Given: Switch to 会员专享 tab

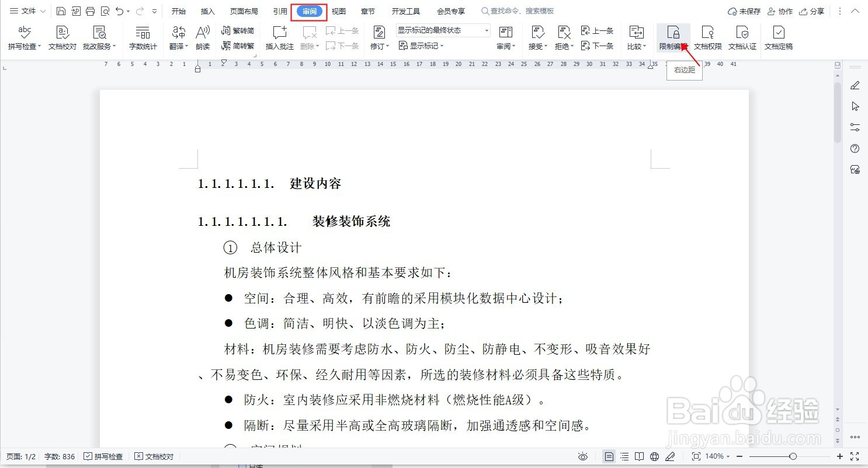Looking at the screenshot, I should click(x=451, y=11).
